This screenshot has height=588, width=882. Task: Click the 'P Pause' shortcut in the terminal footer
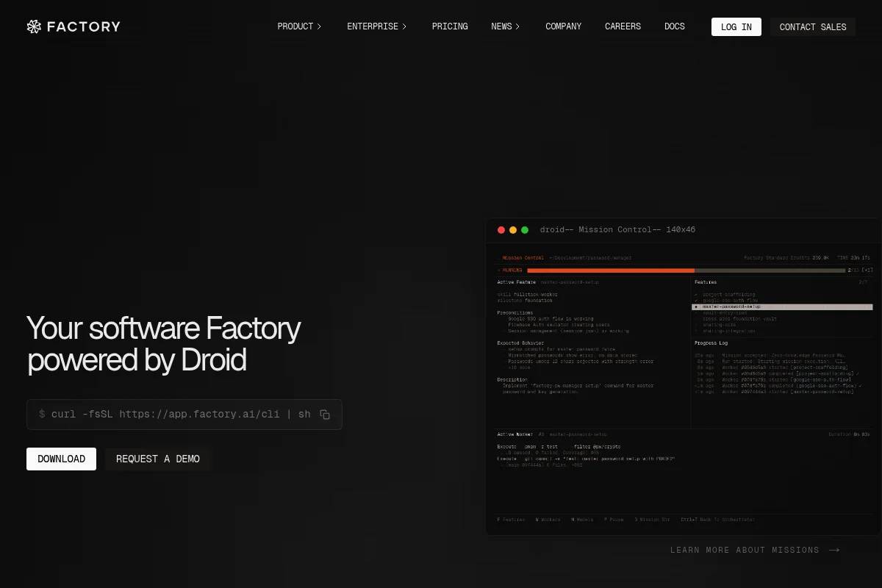614,520
